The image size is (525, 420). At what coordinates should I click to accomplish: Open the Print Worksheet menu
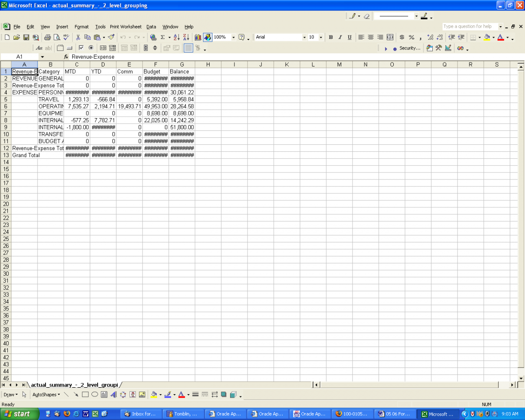[x=126, y=27]
